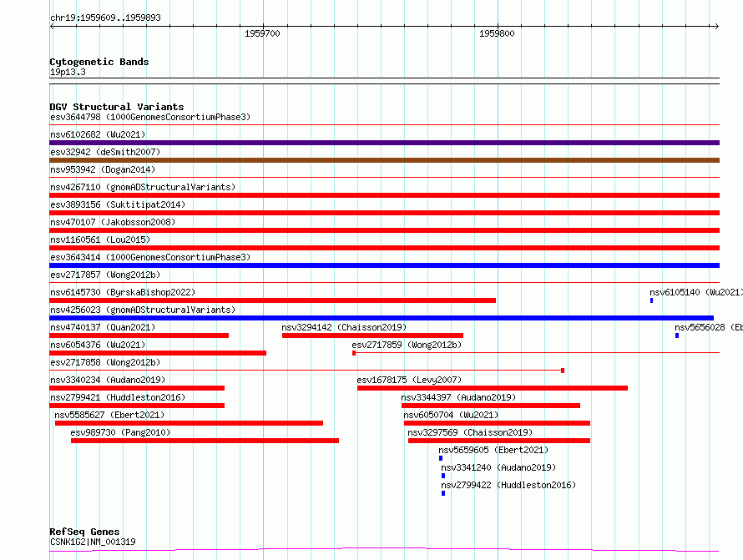This screenshot has height=560, width=743.
Task: Click the left arrow end of the ruler
Action: [x=52, y=26]
